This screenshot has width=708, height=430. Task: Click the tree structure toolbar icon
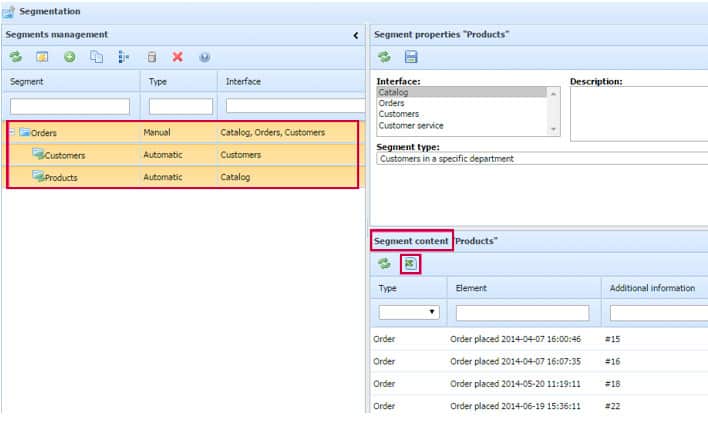[123, 57]
